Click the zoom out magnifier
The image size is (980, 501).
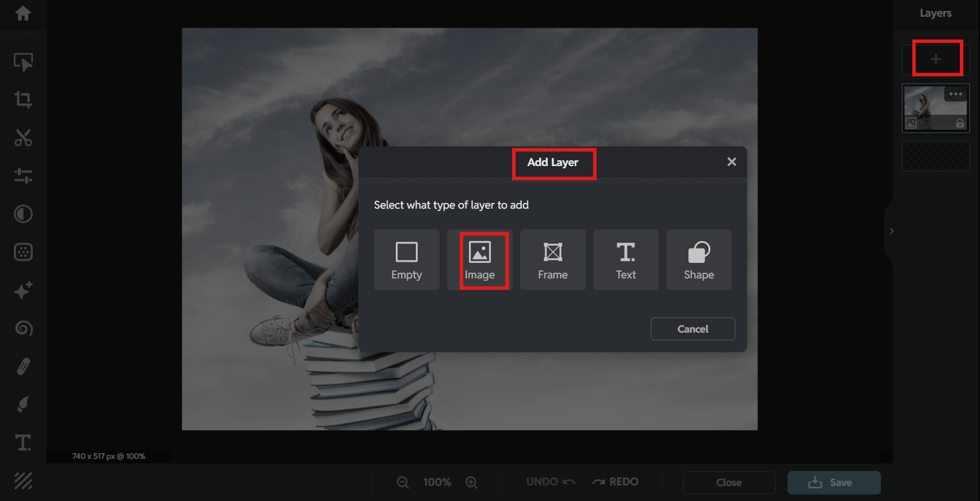coord(403,483)
